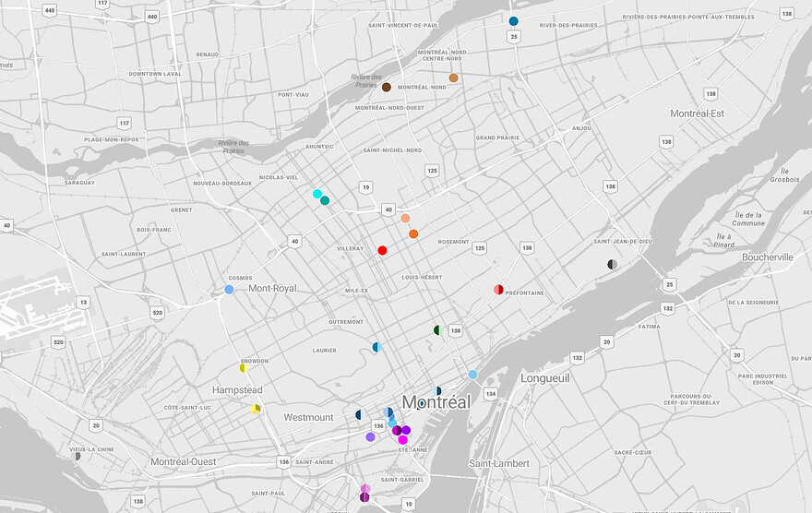Click the highway 10 shield at bottom

pos(409,503)
